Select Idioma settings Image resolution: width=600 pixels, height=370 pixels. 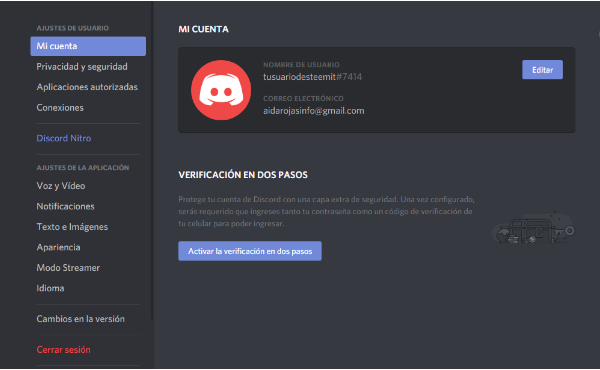click(50, 288)
